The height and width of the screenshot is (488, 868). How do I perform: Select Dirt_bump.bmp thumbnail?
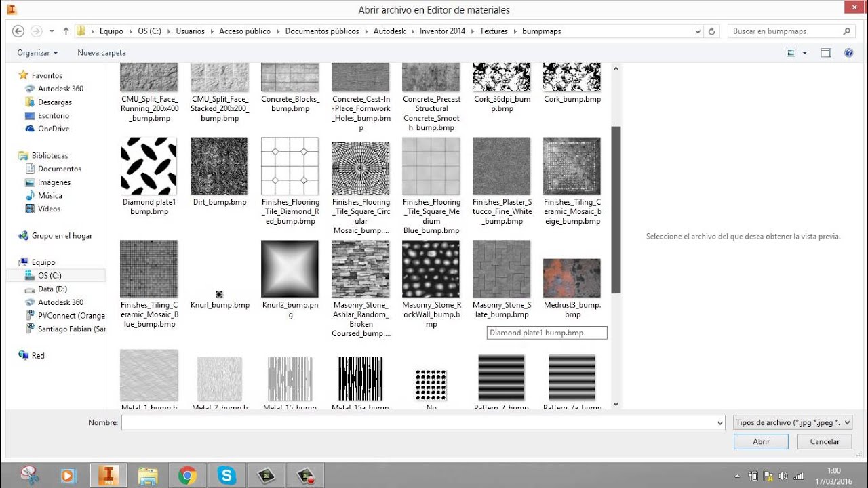click(219, 166)
